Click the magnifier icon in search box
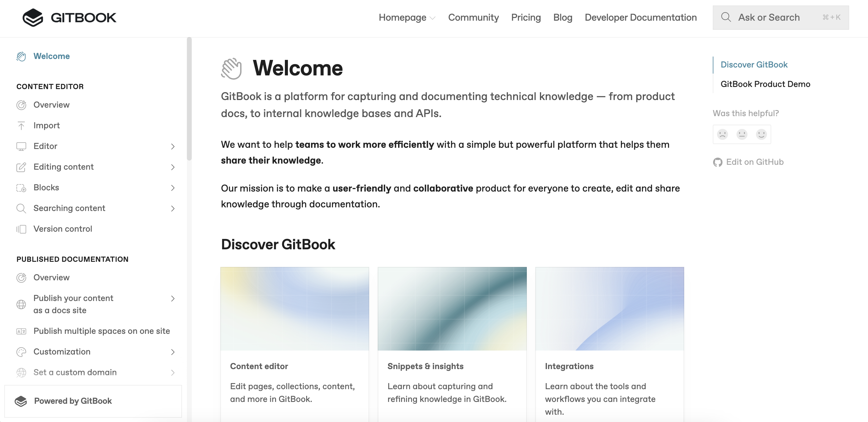This screenshot has width=868, height=422. (726, 17)
